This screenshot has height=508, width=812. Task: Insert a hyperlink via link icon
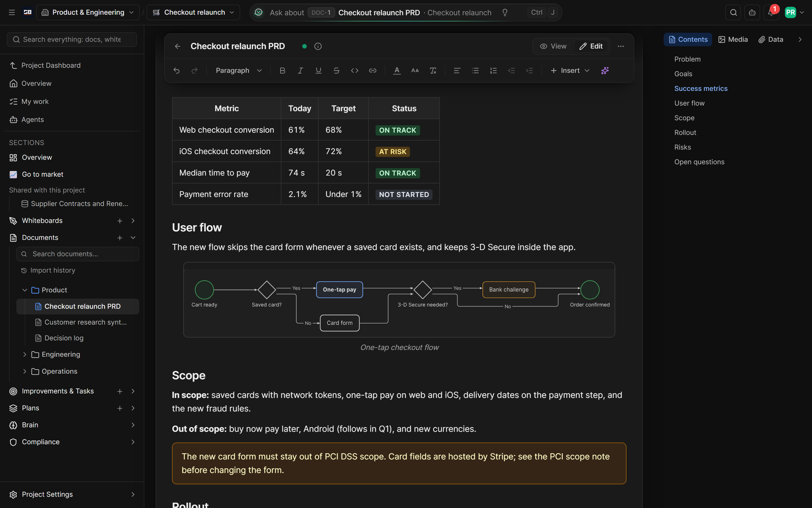[373, 71]
